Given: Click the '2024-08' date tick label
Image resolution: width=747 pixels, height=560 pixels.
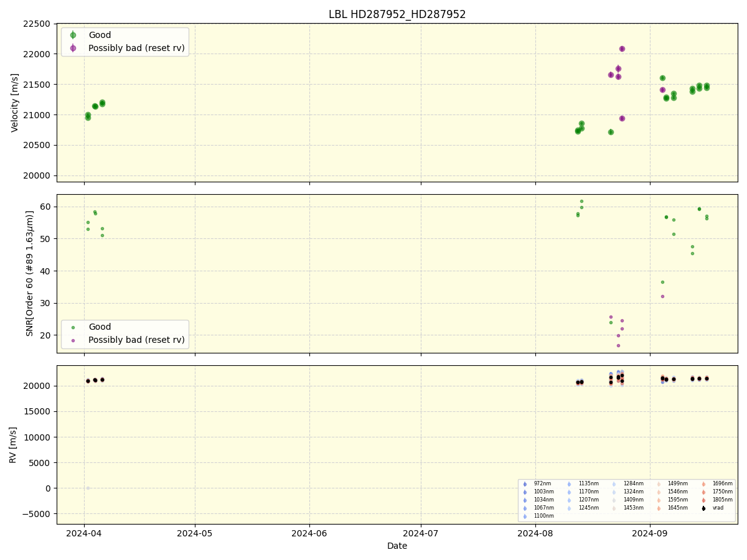Looking at the screenshot, I should [x=535, y=533].
